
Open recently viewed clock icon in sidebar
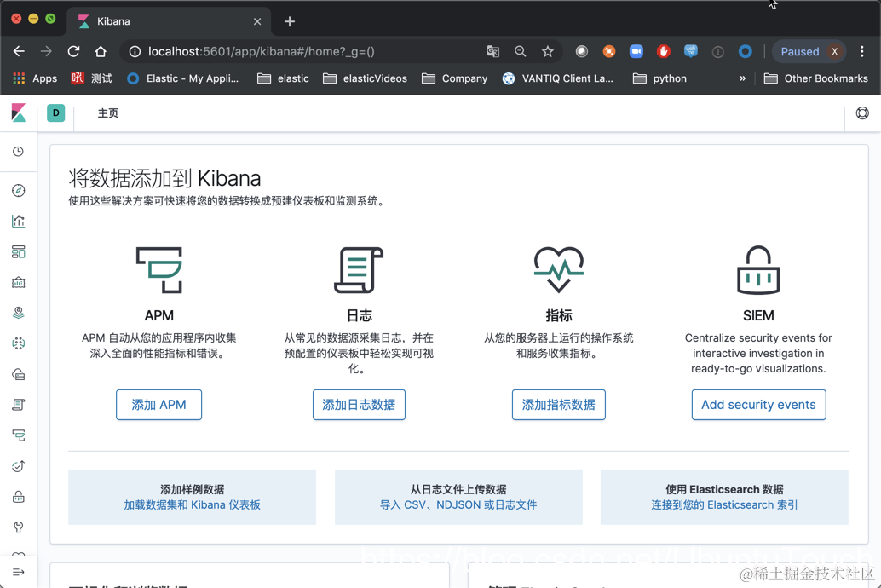pyautogui.click(x=19, y=152)
